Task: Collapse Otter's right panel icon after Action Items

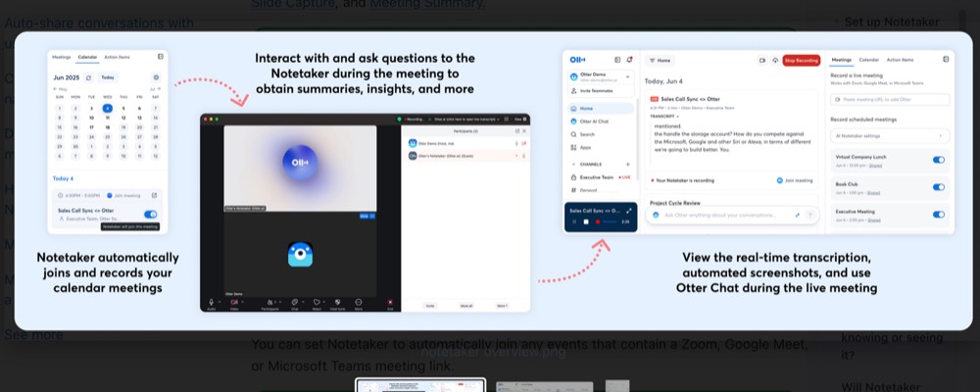Action: click(946, 60)
